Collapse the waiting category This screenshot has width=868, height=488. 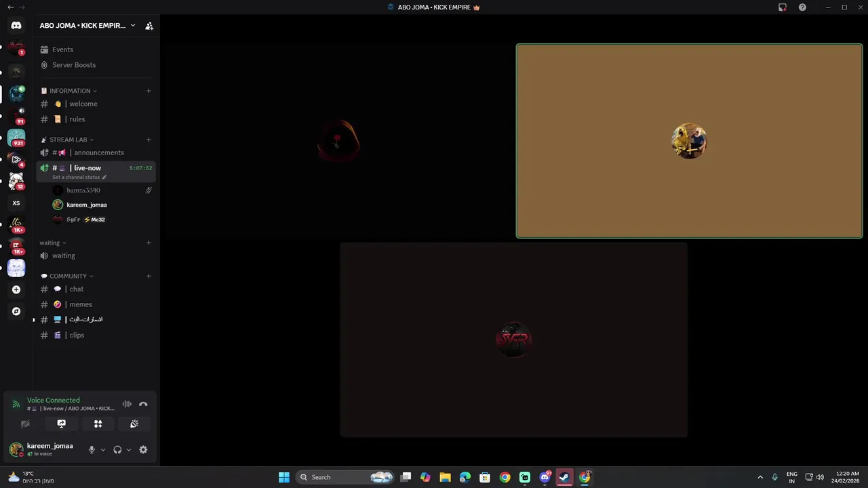(53, 243)
